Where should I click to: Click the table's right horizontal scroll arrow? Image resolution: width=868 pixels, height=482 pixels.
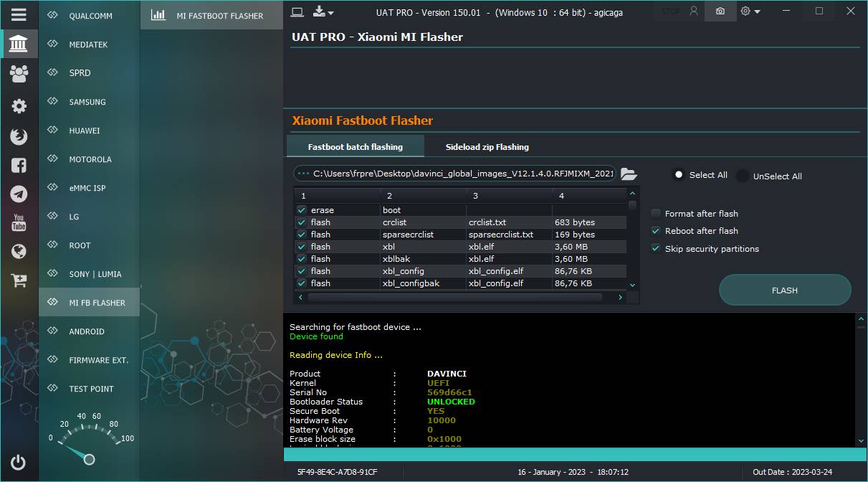click(x=621, y=297)
